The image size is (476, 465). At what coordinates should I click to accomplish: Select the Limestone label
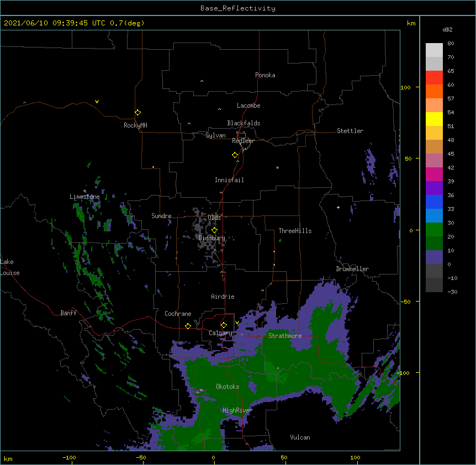(84, 197)
